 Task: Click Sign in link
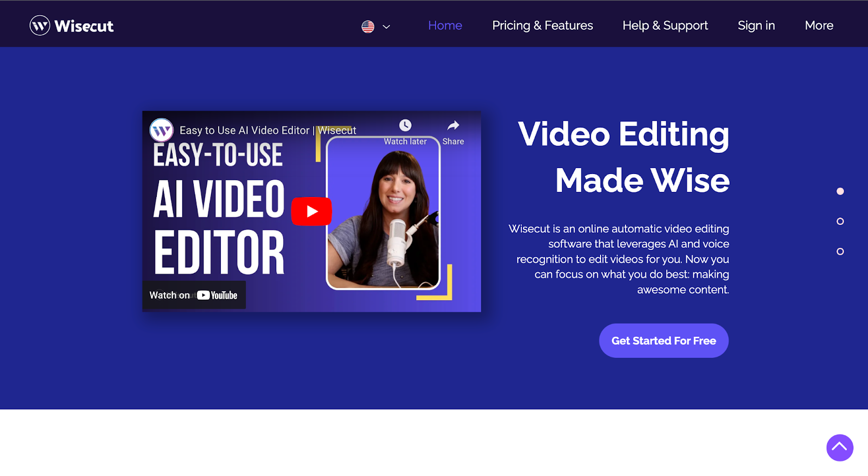[756, 25]
